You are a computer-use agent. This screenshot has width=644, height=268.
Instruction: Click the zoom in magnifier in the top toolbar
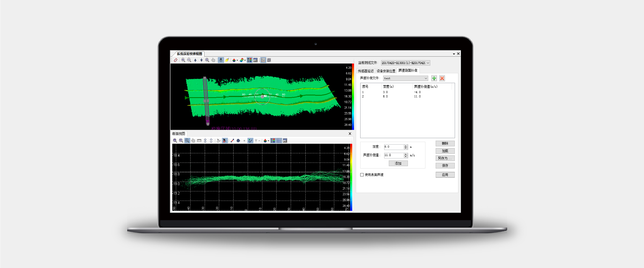(183, 60)
